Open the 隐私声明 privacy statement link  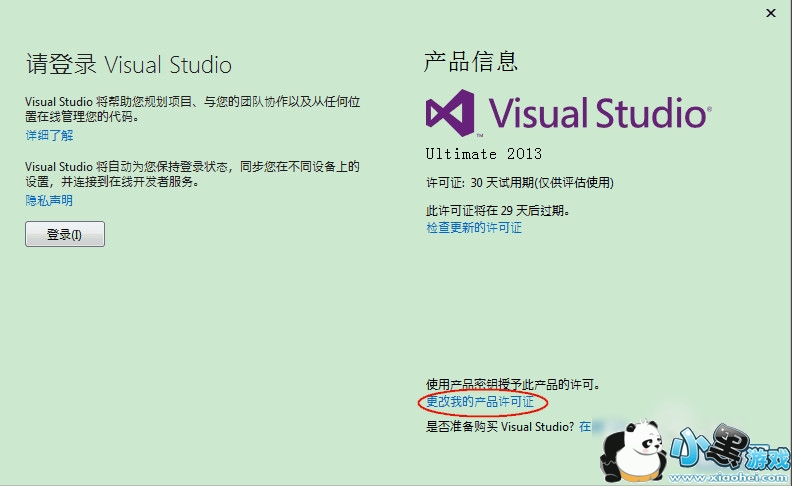point(49,201)
